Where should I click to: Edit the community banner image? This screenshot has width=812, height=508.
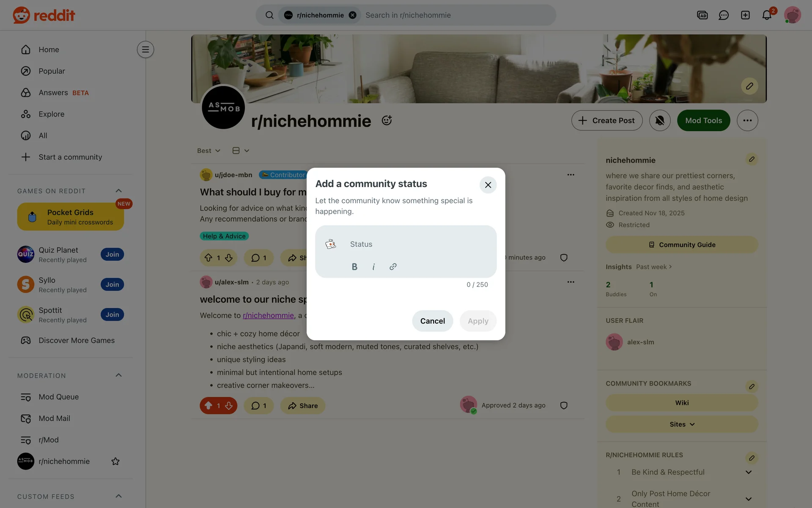click(749, 86)
